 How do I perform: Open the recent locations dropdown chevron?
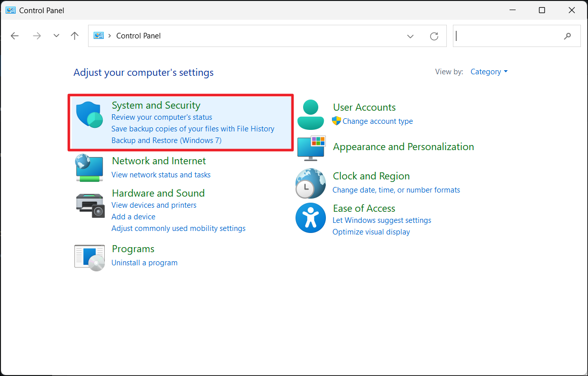(x=56, y=35)
